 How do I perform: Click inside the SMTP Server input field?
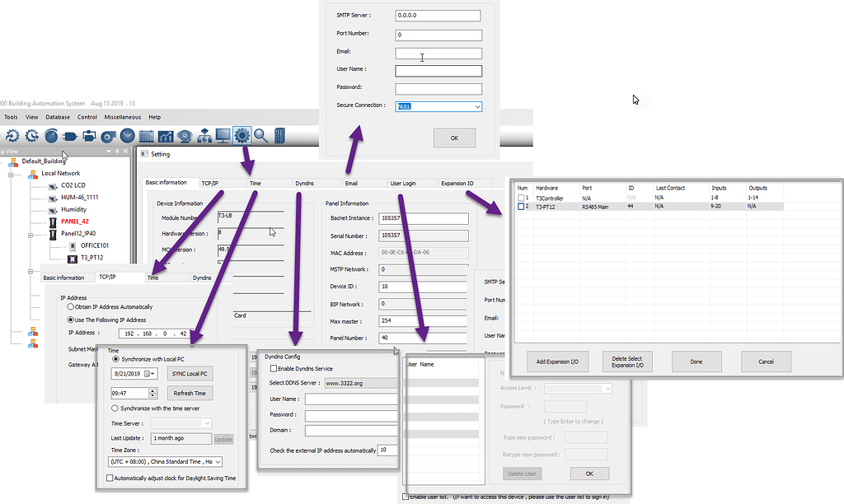tap(438, 15)
